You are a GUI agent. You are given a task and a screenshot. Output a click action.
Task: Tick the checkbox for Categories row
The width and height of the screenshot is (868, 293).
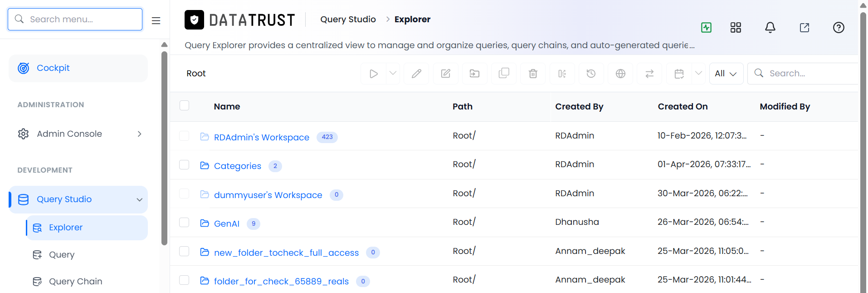[x=184, y=164]
